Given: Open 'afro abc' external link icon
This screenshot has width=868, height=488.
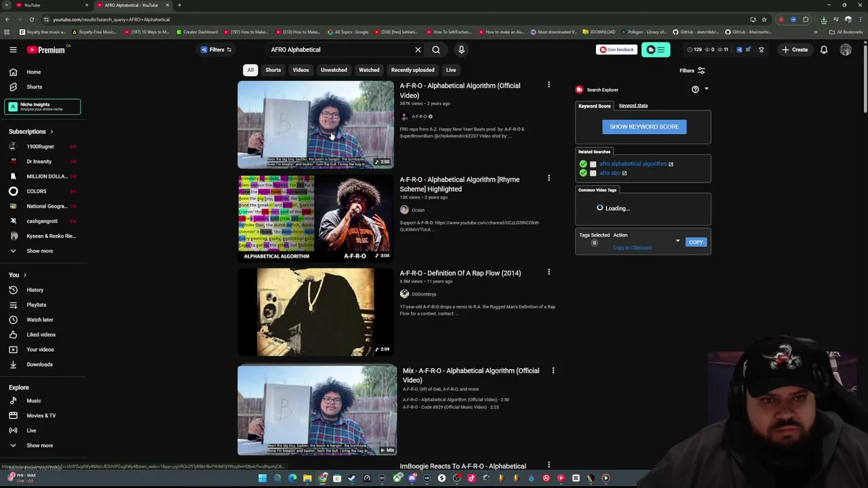Looking at the screenshot, I should tap(625, 174).
